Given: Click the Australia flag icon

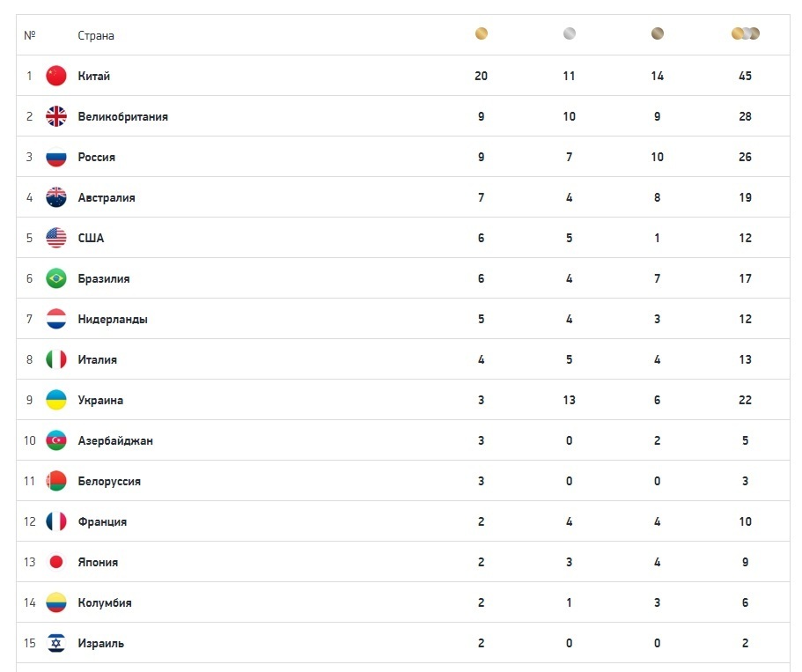Looking at the screenshot, I should coord(56,197).
